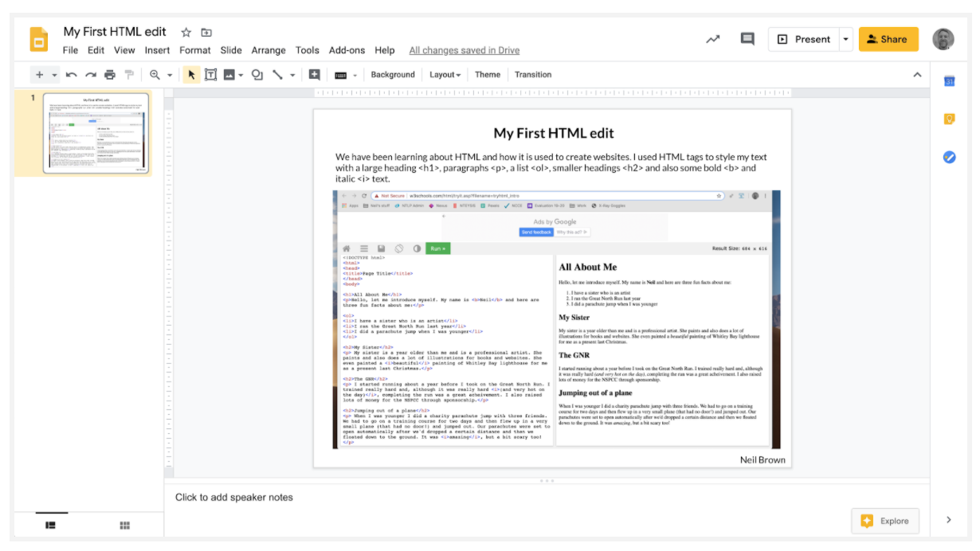Select the slide title My First HTML edit
980x551 pixels.
click(554, 133)
